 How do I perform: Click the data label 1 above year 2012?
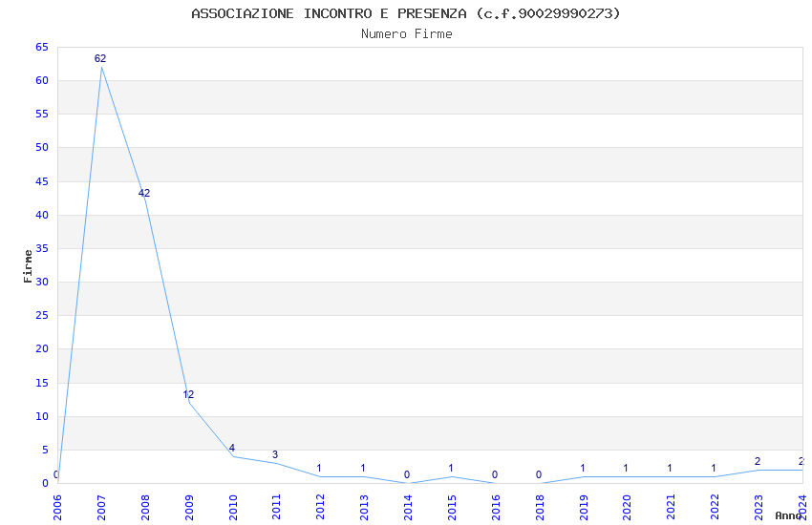[x=319, y=468]
